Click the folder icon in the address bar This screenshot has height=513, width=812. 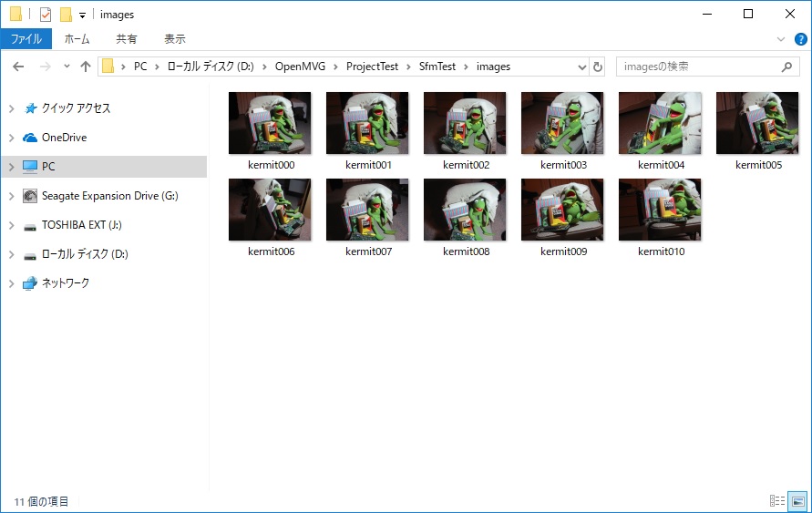(108, 67)
